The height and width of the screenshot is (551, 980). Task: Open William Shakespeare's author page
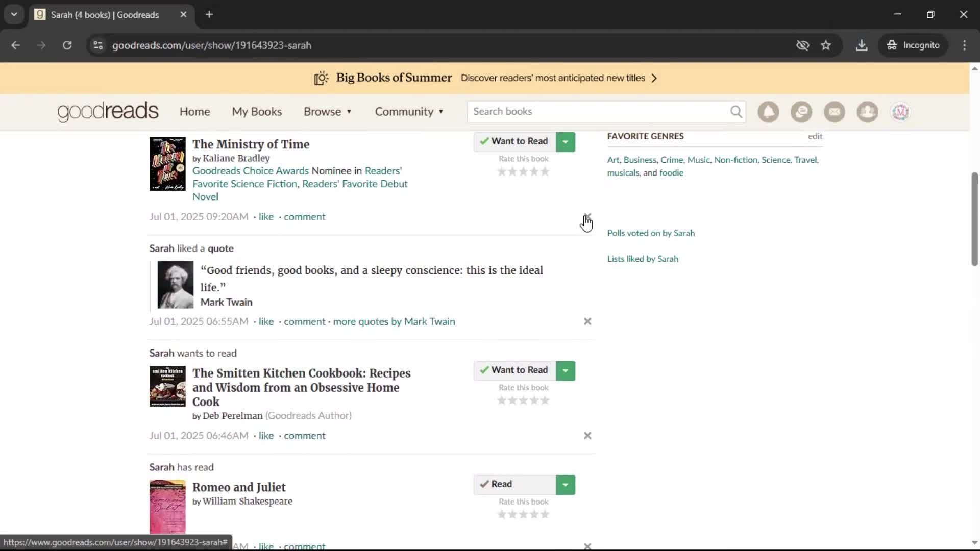247,501
